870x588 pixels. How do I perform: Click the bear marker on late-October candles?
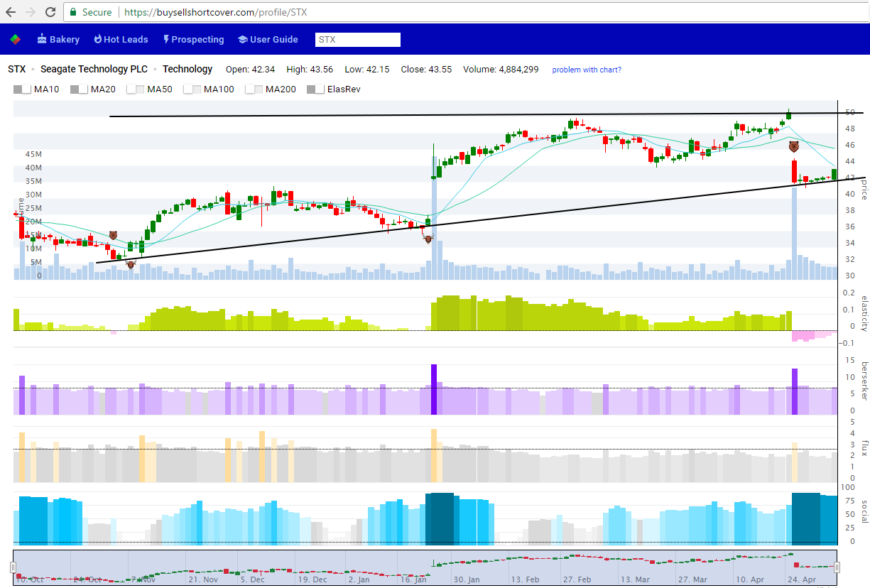pos(113,234)
